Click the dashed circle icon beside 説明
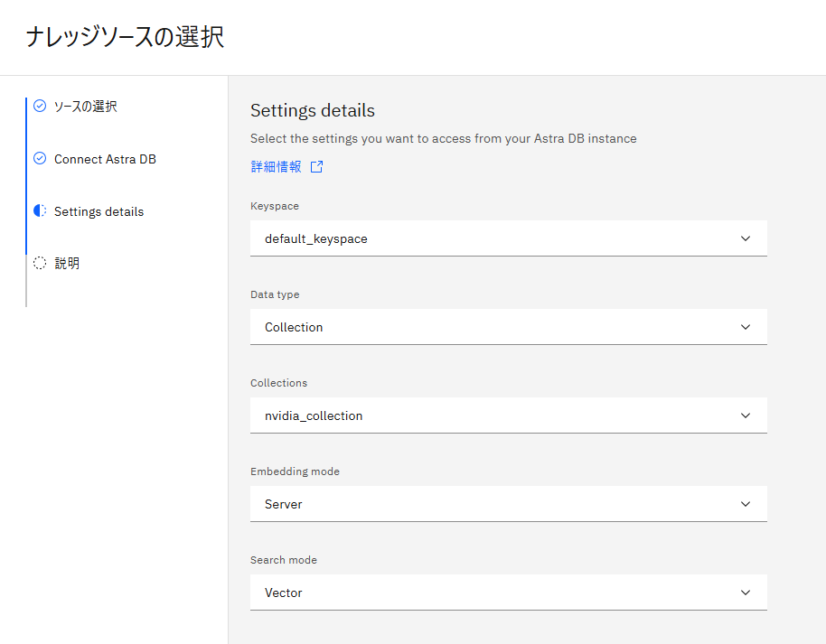The image size is (826, 644). [x=40, y=263]
